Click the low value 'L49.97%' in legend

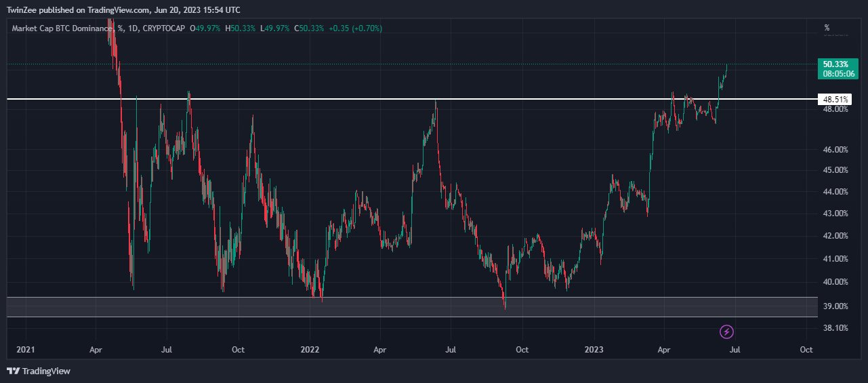pos(274,28)
